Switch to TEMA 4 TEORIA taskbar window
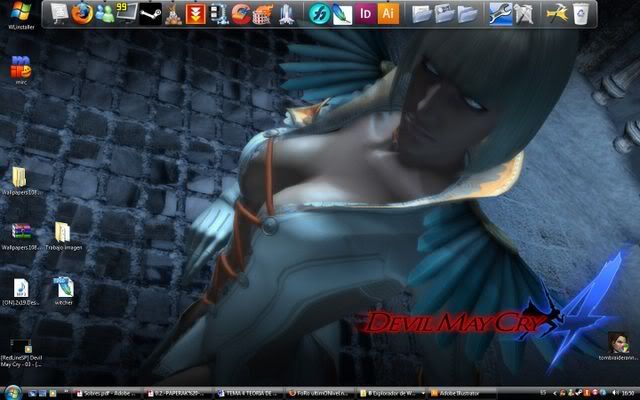The height and width of the screenshot is (400, 640). [x=248, y=393]
